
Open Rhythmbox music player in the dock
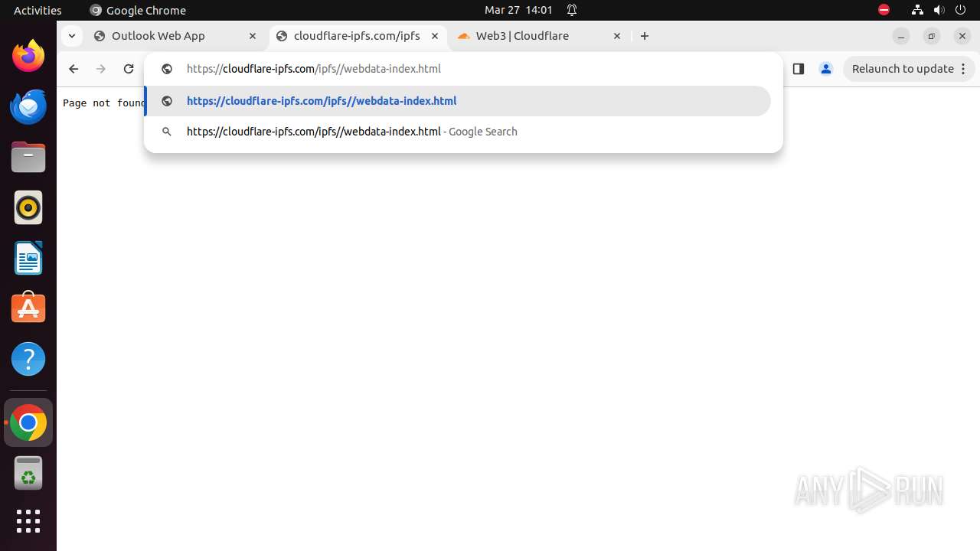point(28,207)
